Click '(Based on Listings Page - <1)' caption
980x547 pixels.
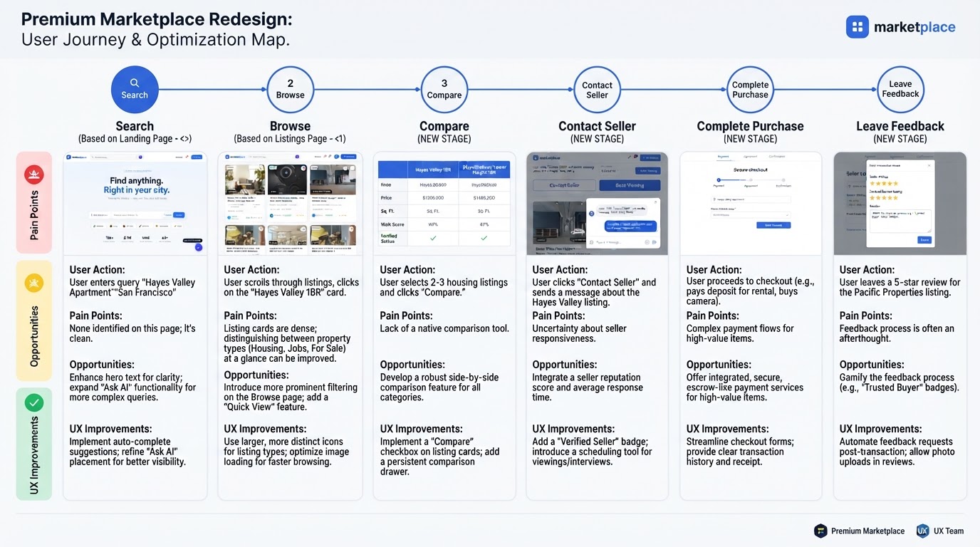point(290,139)
